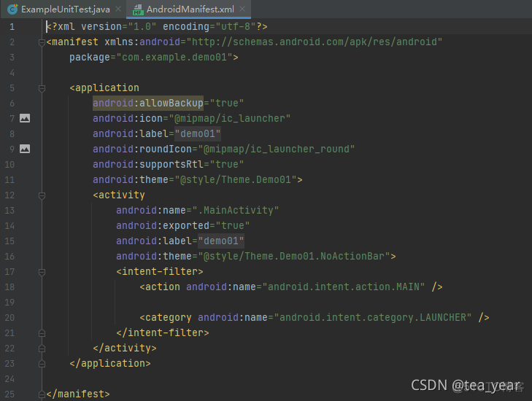This screenshot has width=532, height=401.
Task: Collapse the activity tag fold on line 12
Action: (x=42, y=195)
